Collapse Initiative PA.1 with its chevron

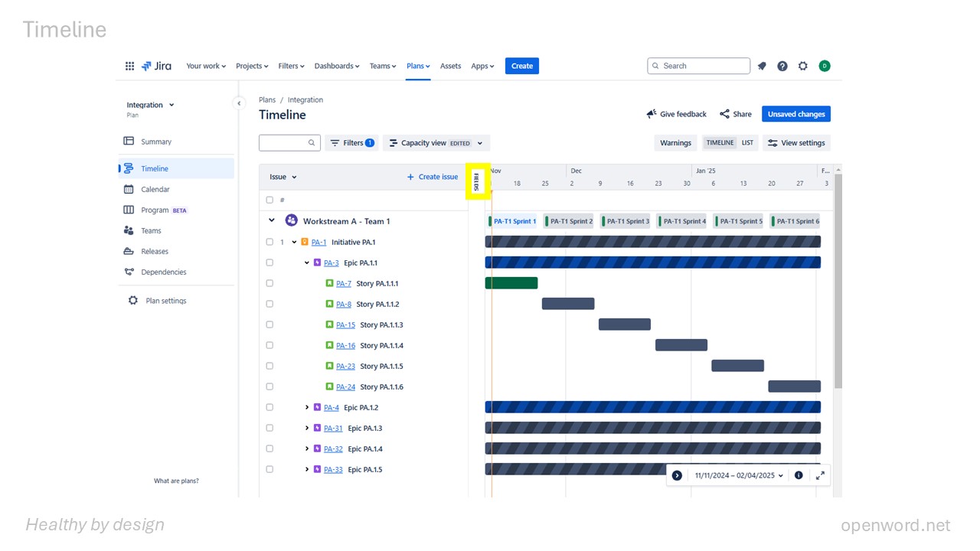tap(294, 242)
